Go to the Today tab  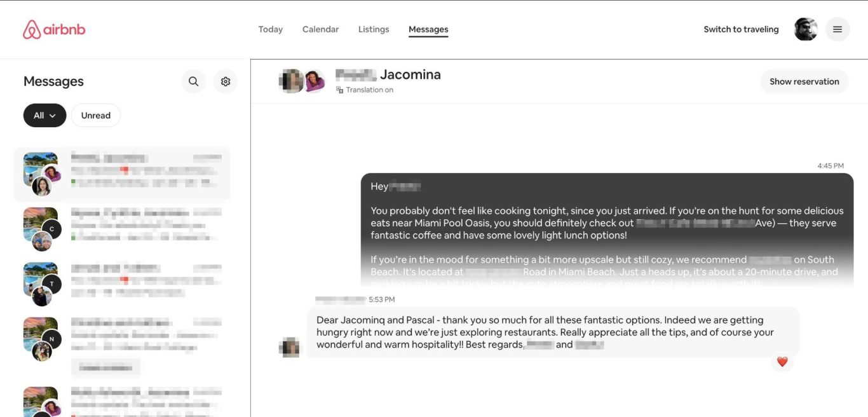click(x=270, y=29)
